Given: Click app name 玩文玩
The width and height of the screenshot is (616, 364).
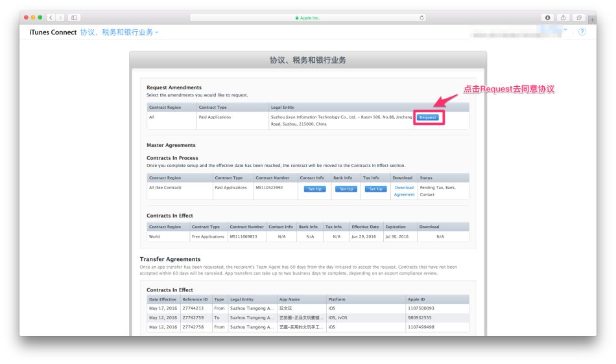Looking at the screenshot, I should 285,308.
